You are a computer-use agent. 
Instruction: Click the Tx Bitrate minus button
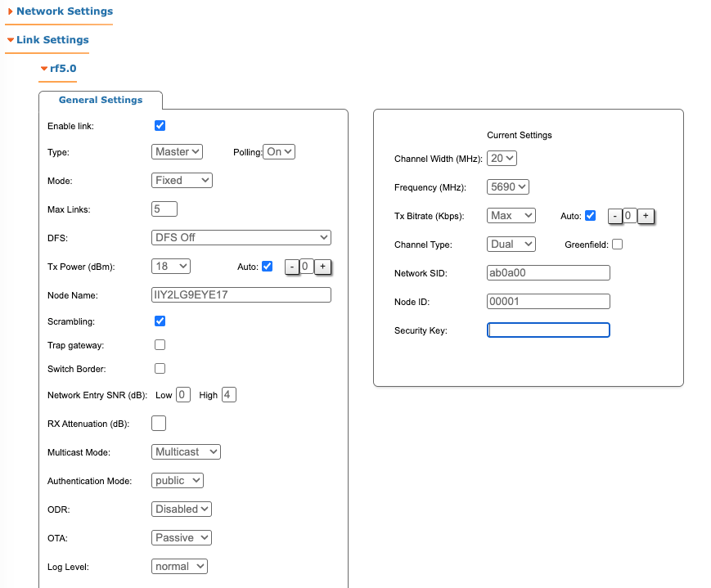pyautogui.click(x=615, y=216)
